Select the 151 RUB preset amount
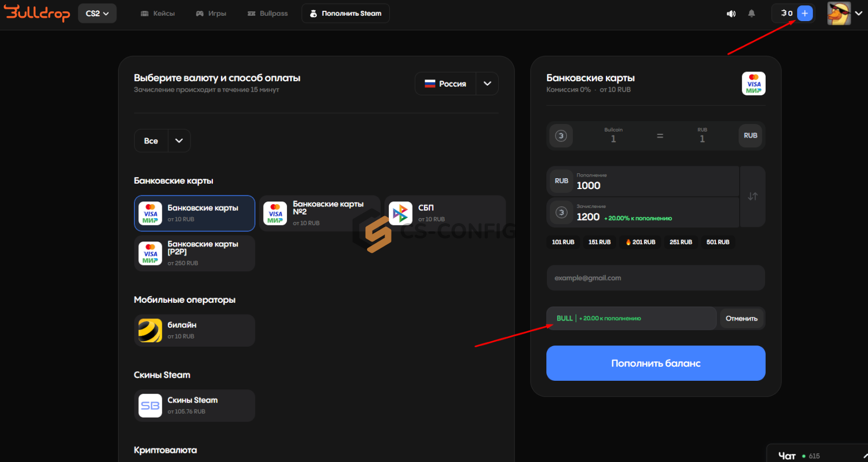This screenshot has height=462, width=868. coord(599,242)
